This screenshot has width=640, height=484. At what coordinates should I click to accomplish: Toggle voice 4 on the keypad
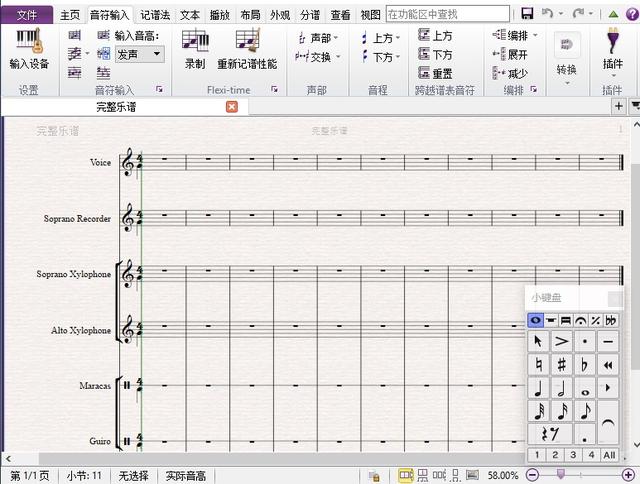591,455
